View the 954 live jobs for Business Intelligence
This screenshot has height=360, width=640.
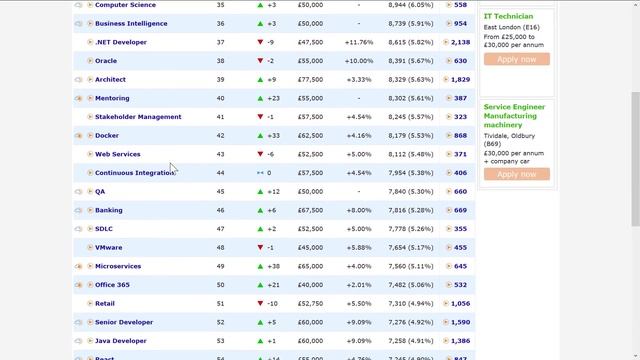coord(460,24)
